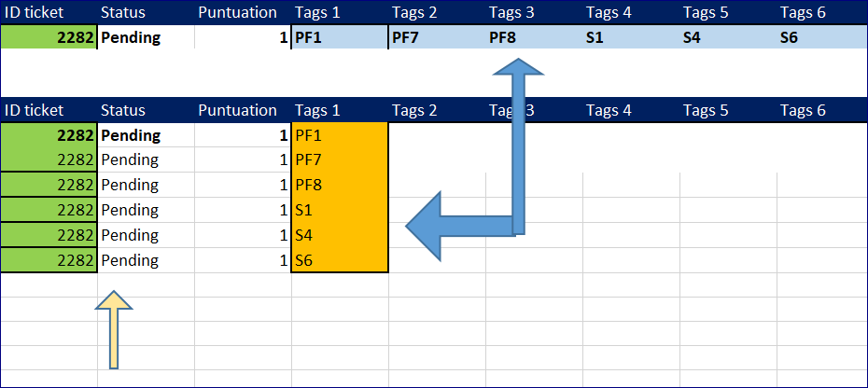Select the PF7 cell in blue row
The width and height of the screenshot is (868, 388).
(437, 37)
